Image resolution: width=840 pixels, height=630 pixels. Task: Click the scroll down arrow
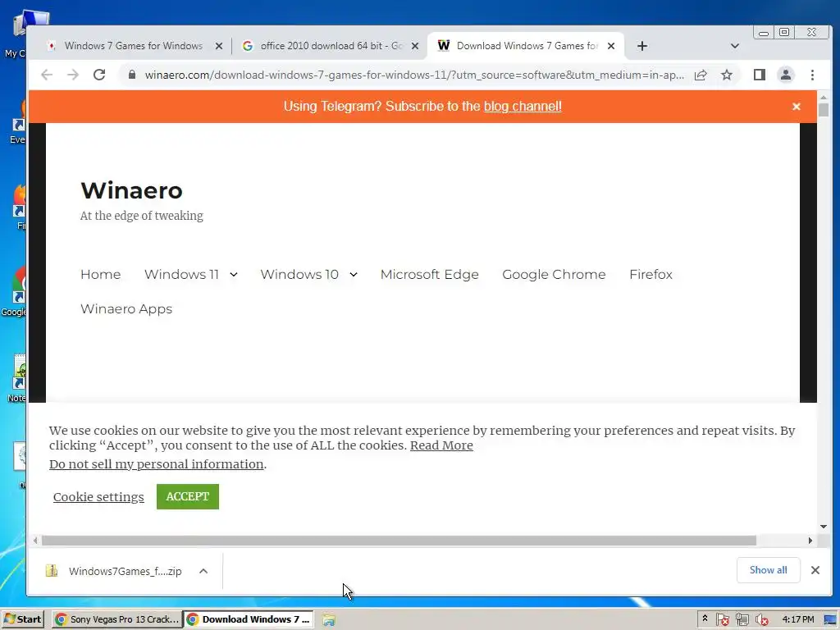pyautogui.click(x=824, y=527)
